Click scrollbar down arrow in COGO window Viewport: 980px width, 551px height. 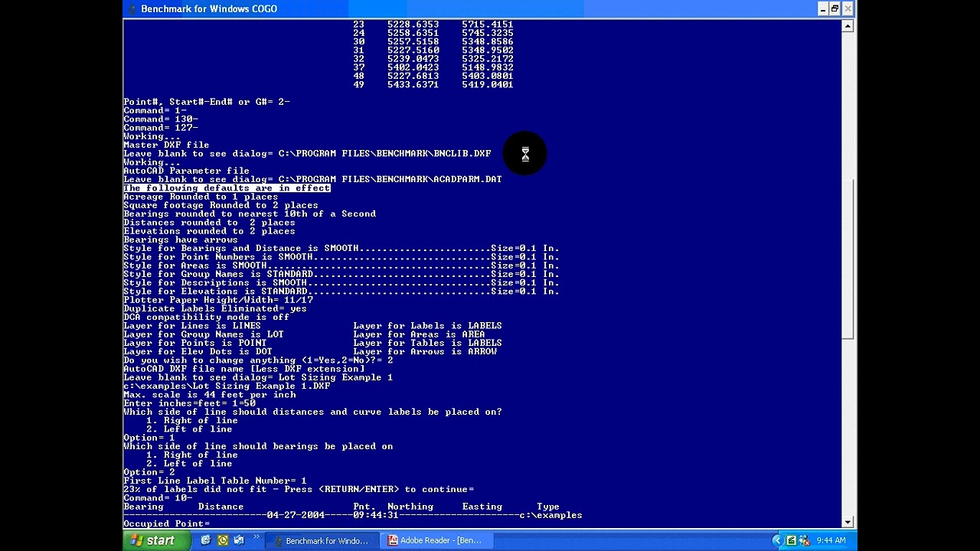[848, 522]
